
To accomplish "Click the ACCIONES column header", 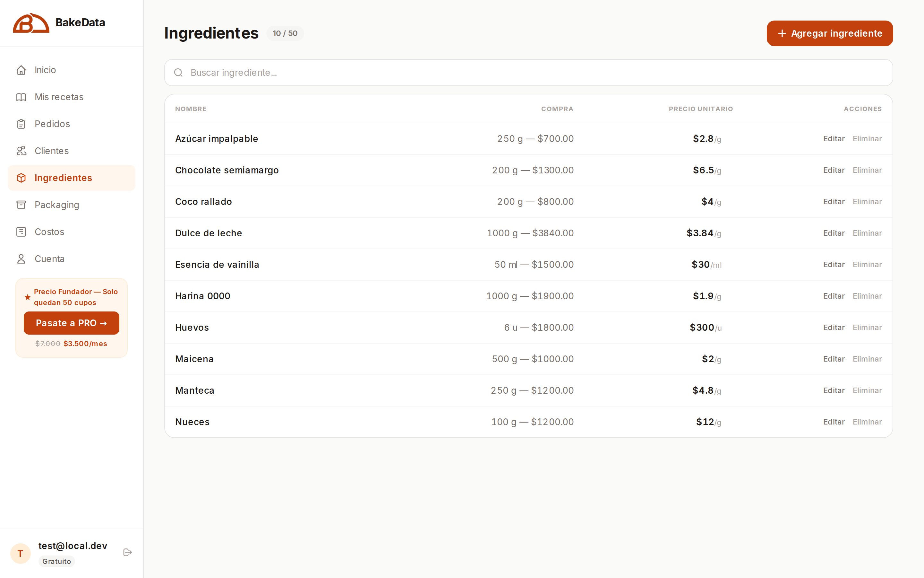I will tap(862, 109).
